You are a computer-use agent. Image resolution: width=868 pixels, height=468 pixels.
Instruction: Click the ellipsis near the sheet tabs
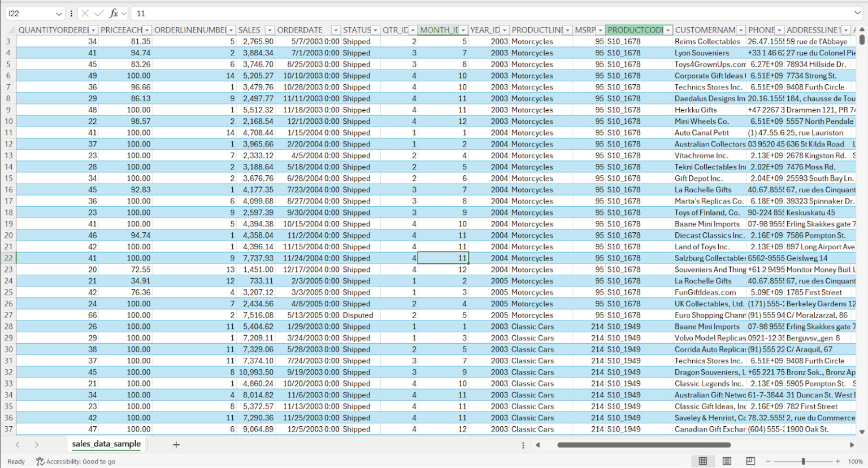(523, 445)
